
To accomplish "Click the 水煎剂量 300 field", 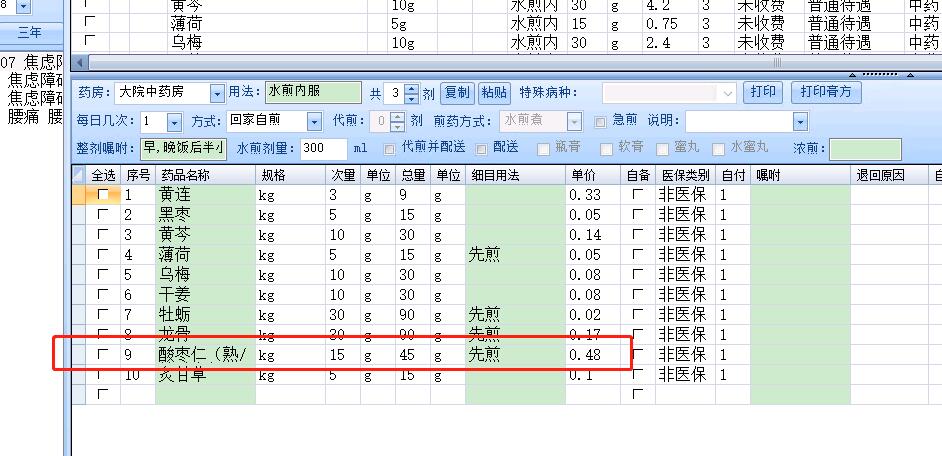I will tap(324, 148).
